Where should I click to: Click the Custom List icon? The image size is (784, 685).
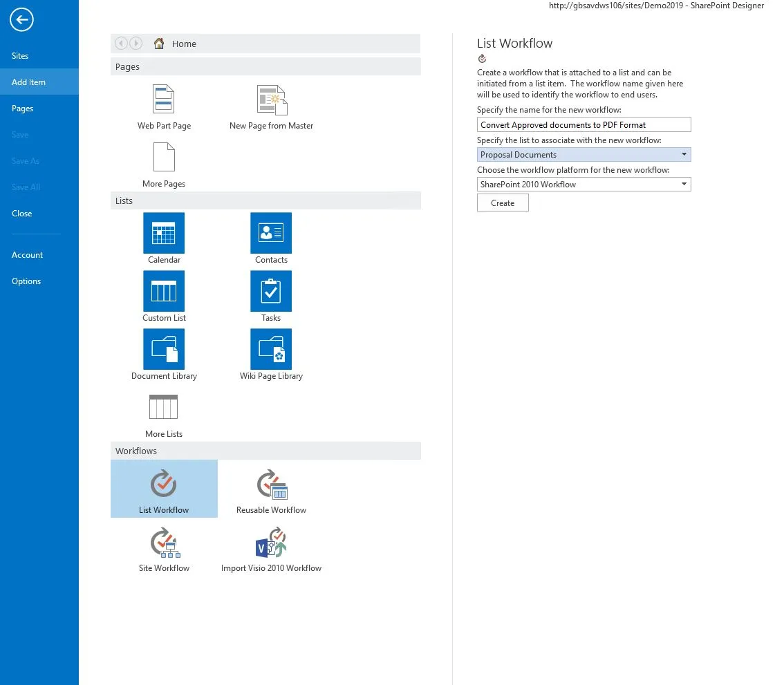click(x=164, y=290)
